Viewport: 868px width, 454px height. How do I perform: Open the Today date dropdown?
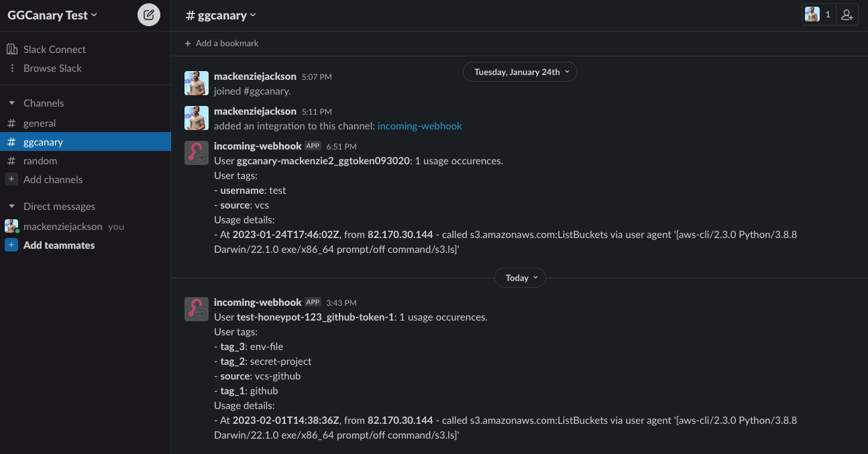tap(520, 278)
